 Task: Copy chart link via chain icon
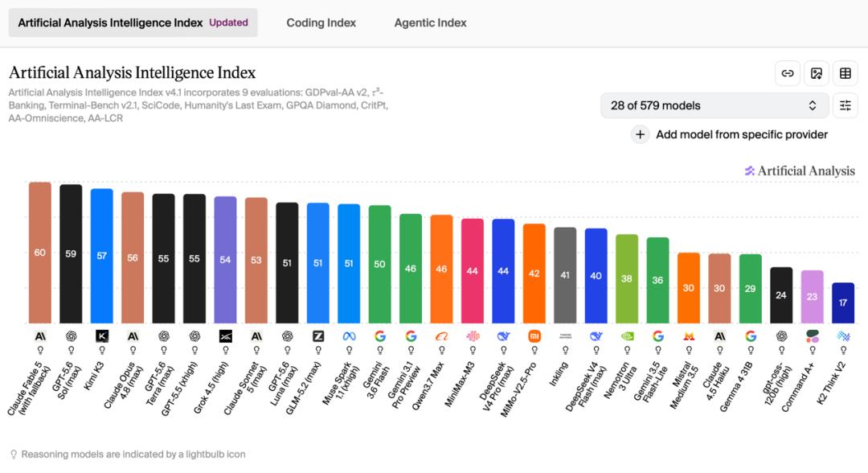[787, 73]
